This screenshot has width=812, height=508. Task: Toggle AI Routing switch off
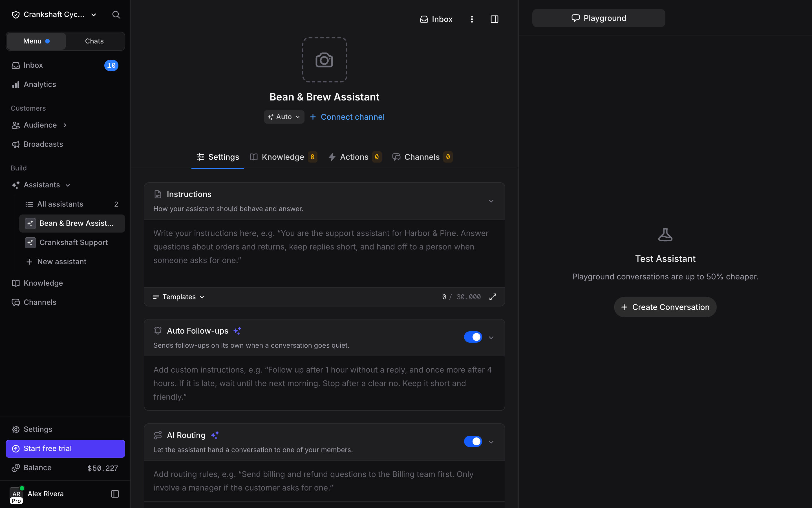[x=473, y=441]
